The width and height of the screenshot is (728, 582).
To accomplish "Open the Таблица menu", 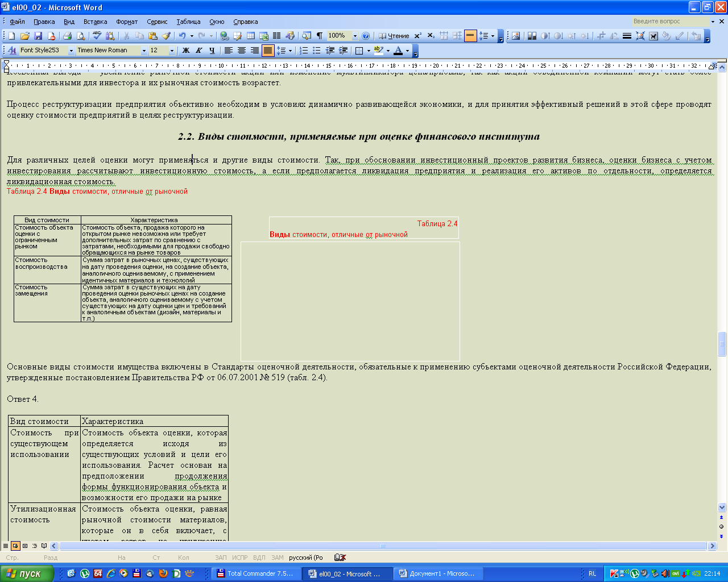I will [x=188, y=22].
